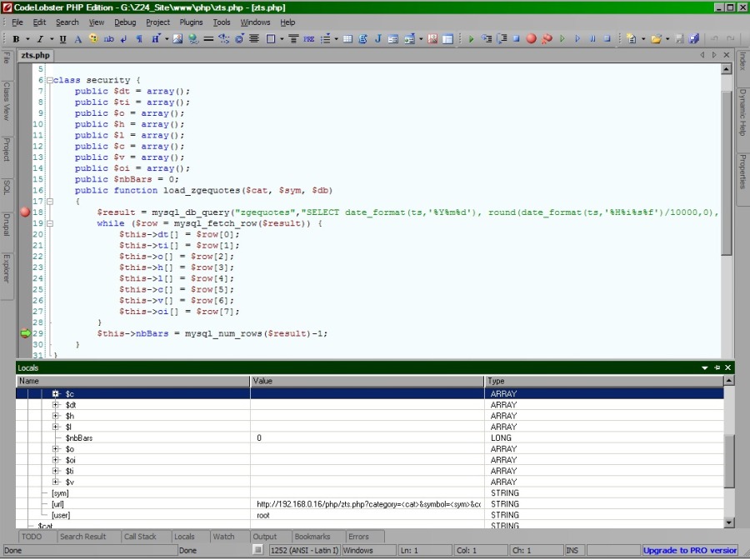Open the color palette toolbar icon
The height and width of the screenshot is (560, 750).
(x=93, y=39)
